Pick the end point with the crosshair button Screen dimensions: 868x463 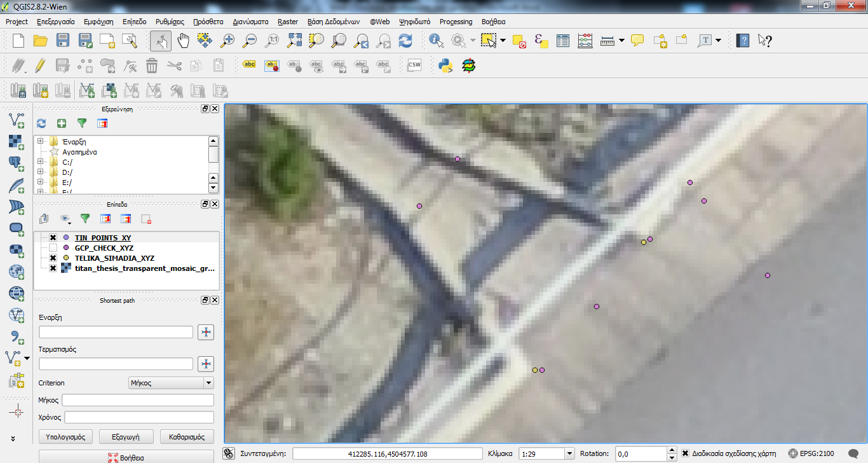coord(206,364)
